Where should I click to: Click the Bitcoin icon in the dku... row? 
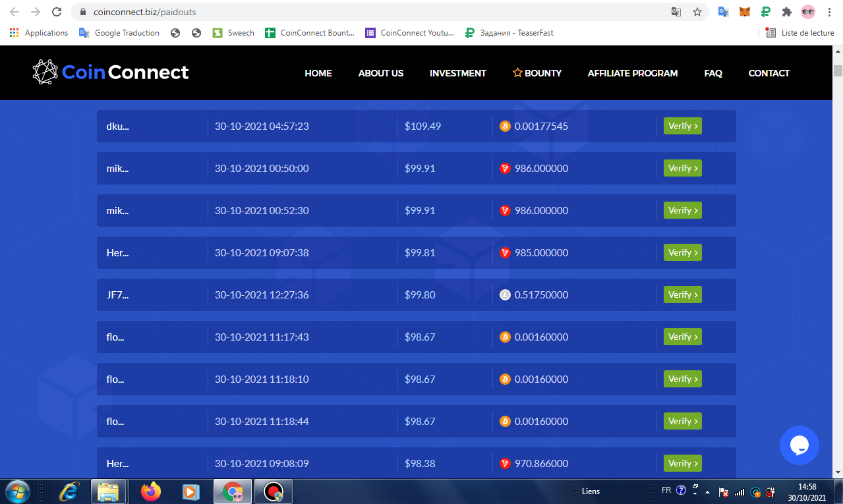505,126
